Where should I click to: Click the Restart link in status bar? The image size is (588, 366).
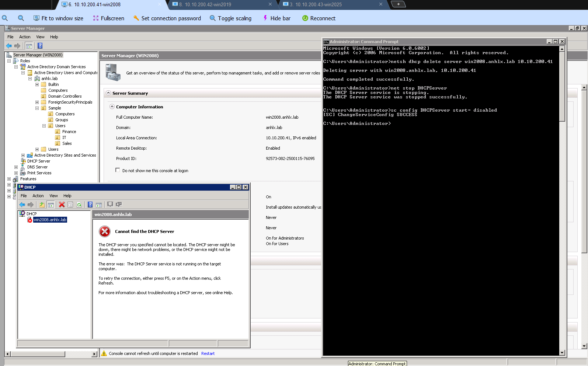[x=208, y=353]
